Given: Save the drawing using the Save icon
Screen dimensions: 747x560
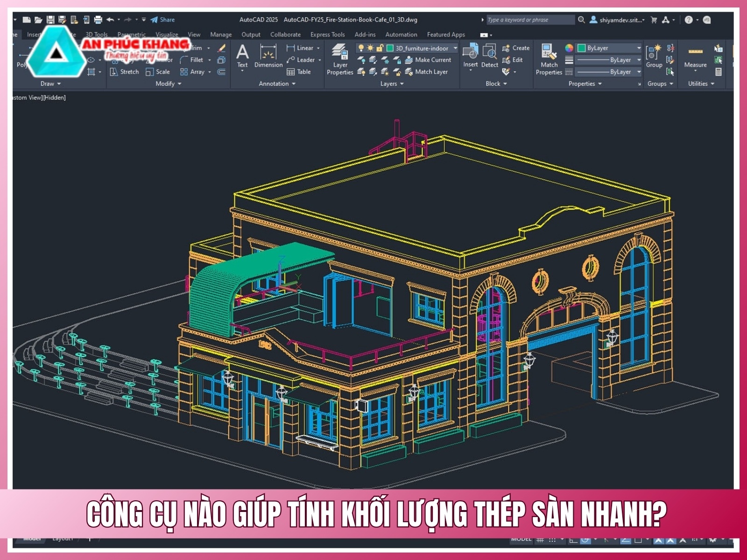Looking at the screenshot, I should point(50,20).
